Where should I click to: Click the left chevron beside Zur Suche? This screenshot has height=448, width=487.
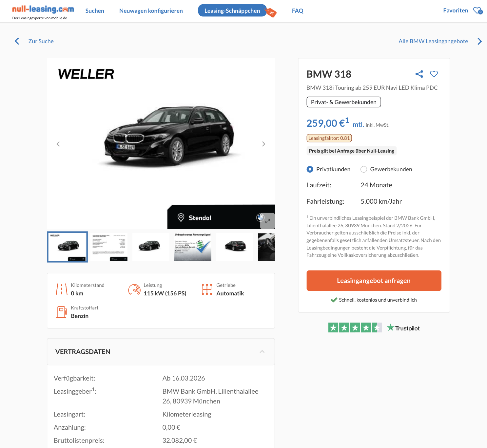click(x=17, y=41)
